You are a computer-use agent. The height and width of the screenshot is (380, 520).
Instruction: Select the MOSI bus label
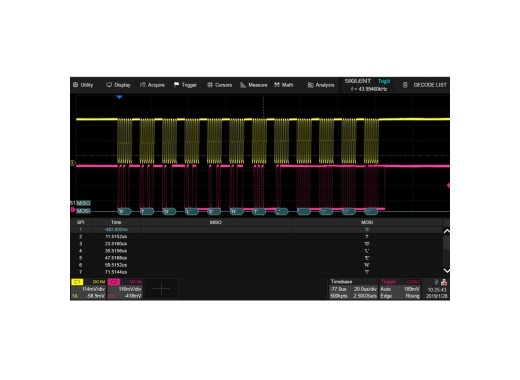click(x=83, y=211)
